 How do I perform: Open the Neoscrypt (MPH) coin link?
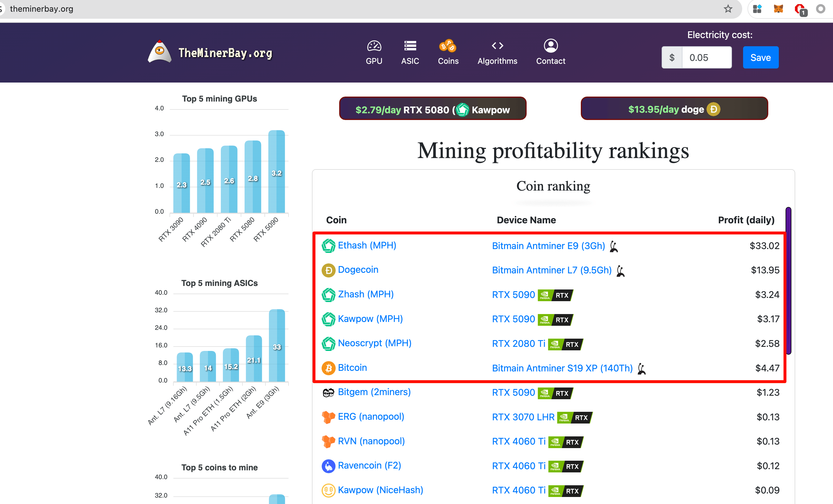375,343
